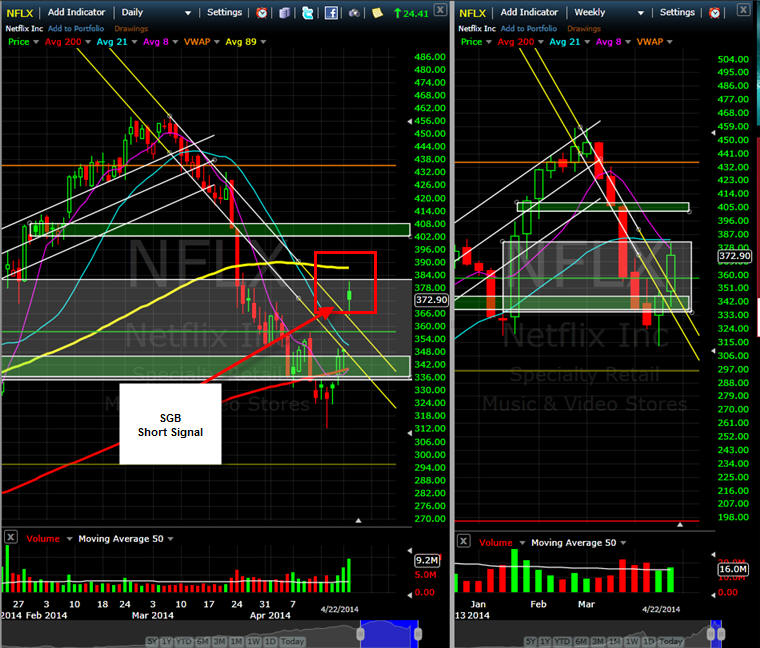Click 16.0M volume label on Weekly chart
Screen dimensions: 760x648
[732, 569]
